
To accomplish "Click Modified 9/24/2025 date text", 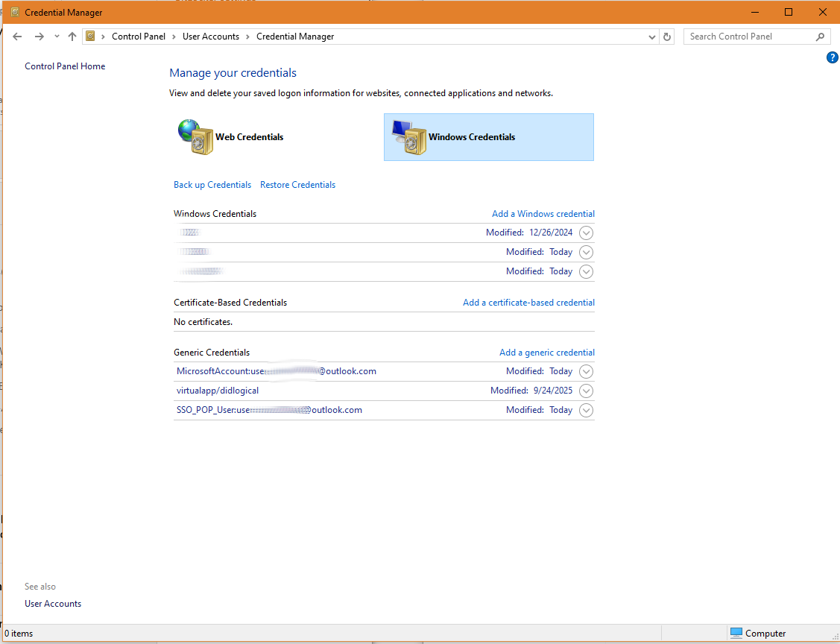I will tap(531, 391).
